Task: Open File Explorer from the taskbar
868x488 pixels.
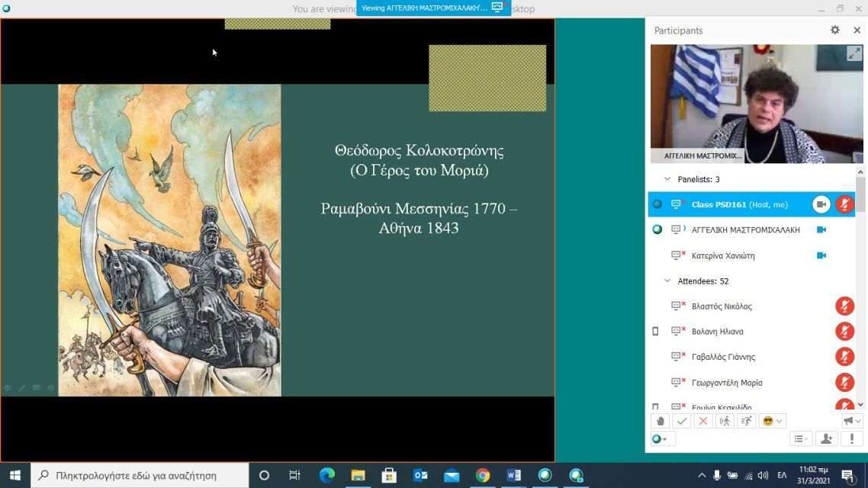Action: tap(358, 475)
